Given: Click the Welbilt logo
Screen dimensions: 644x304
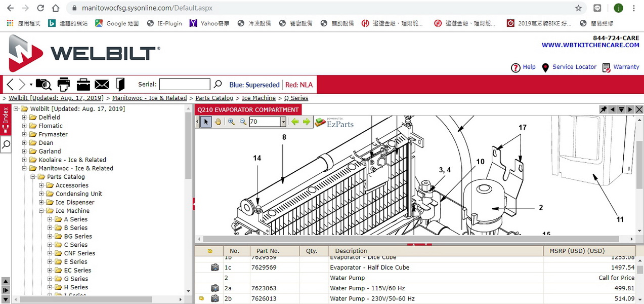Looking at the screenshot, I should [x=83, y=53].
